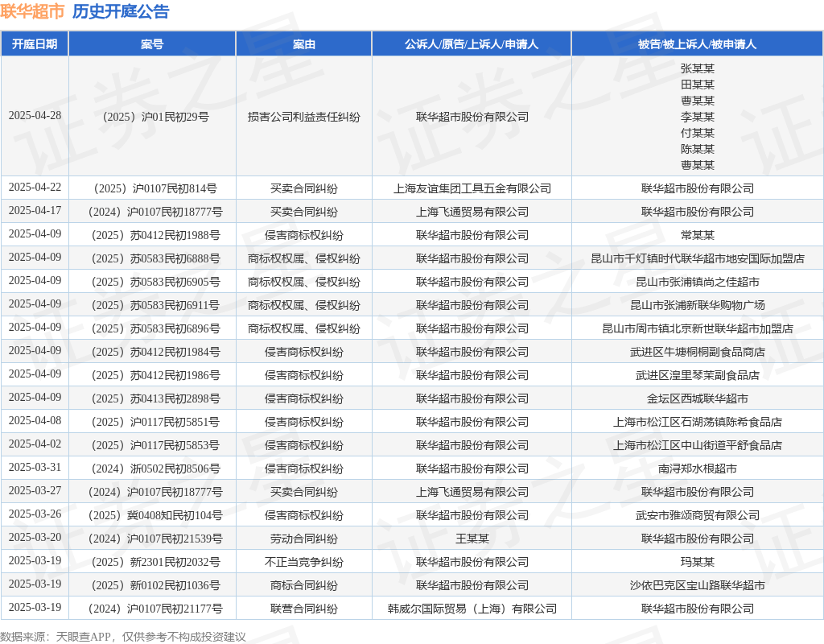824x644 pixels.
Task: Select defendant 陈某某
Action: pyautogui.click(x=698, y=149)
